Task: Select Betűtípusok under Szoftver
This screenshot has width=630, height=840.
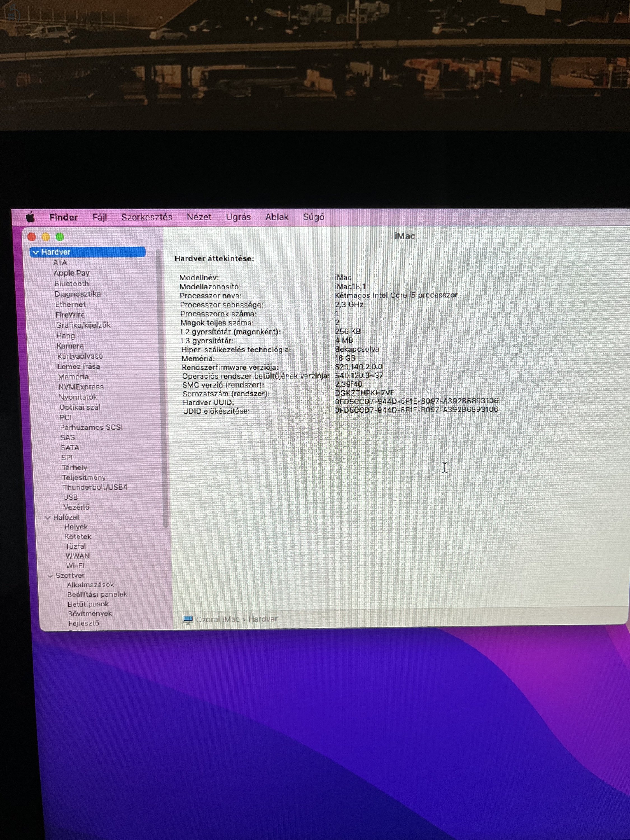Action: [88, 604]
